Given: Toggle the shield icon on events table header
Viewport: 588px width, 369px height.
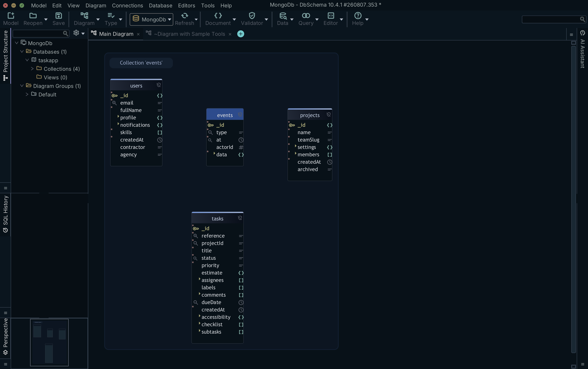Looking at the screenshot, I should click(240, 115).
